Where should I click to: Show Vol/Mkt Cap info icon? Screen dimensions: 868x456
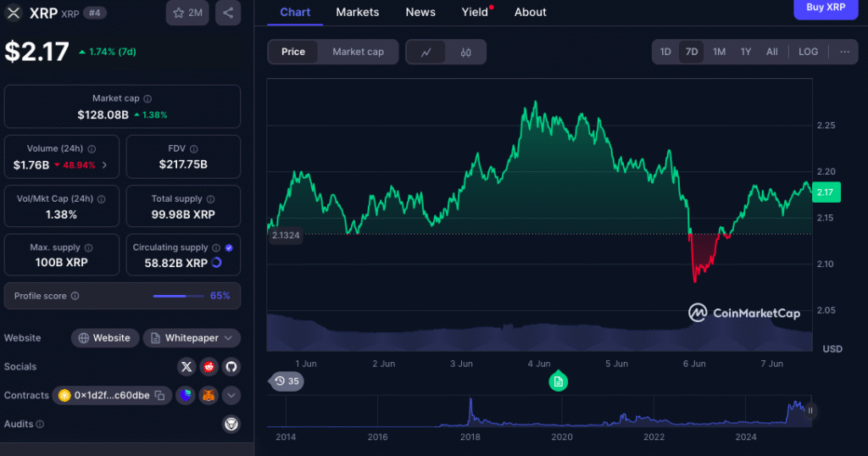click(102, 199)
